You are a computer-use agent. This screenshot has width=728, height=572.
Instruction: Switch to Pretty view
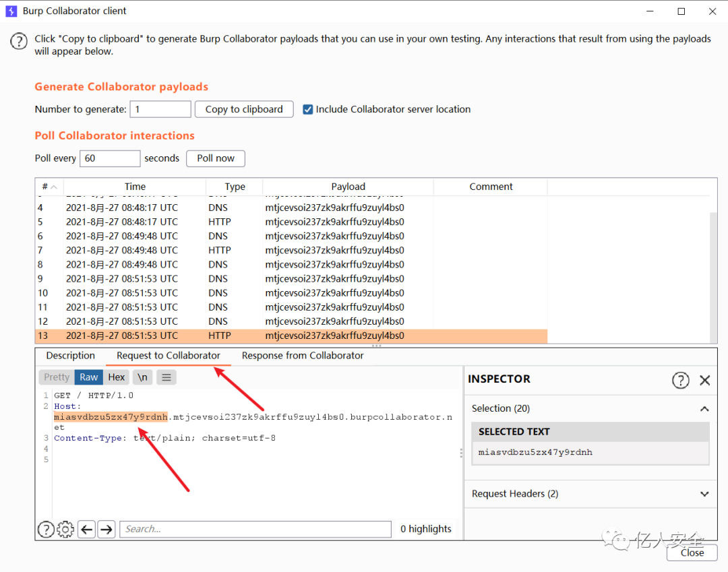pyautogui.click(x=57, y=377)
